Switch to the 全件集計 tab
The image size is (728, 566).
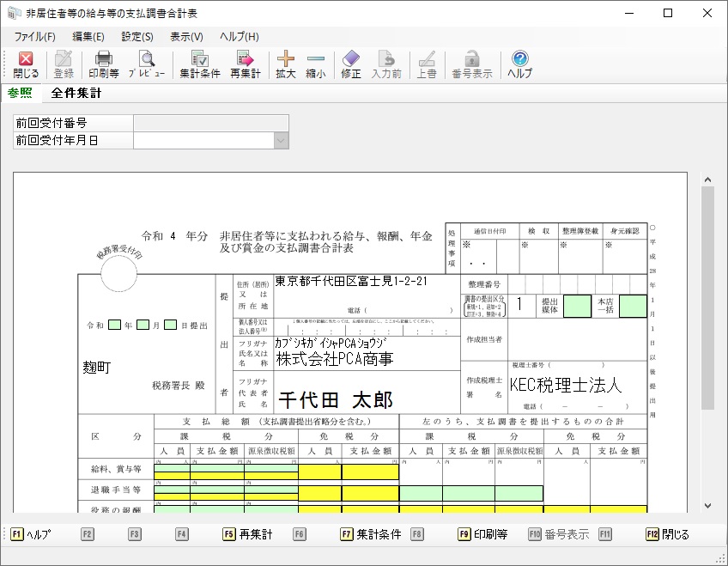tap(76, 94)
